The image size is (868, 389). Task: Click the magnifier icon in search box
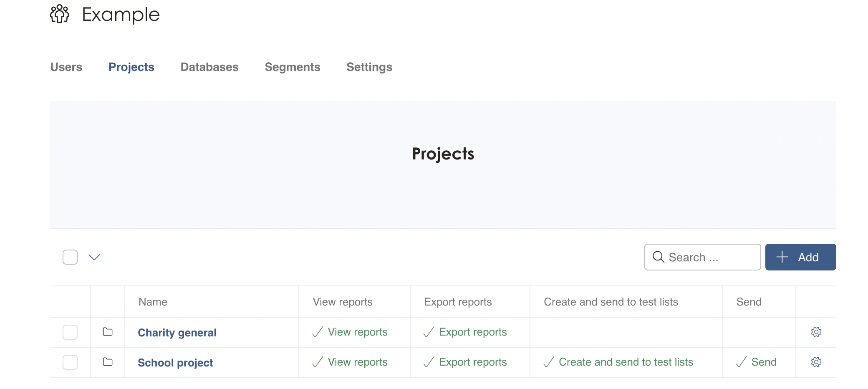(x=658, y=257)
